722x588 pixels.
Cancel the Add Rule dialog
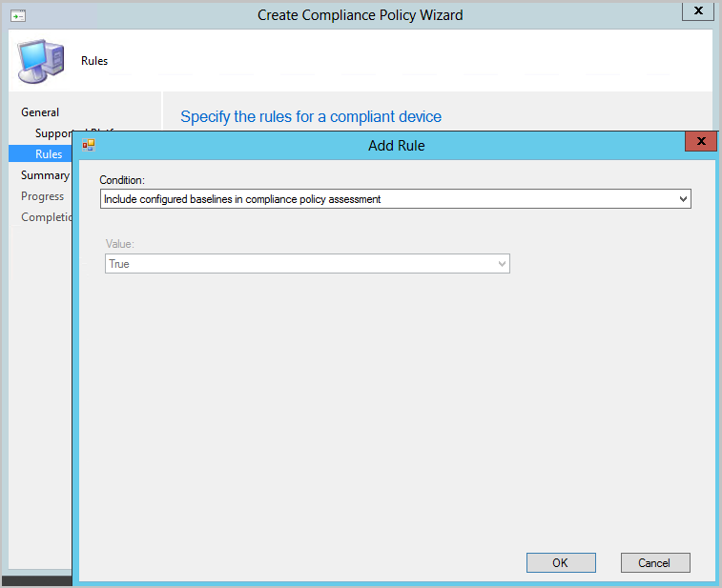point(655,562)
